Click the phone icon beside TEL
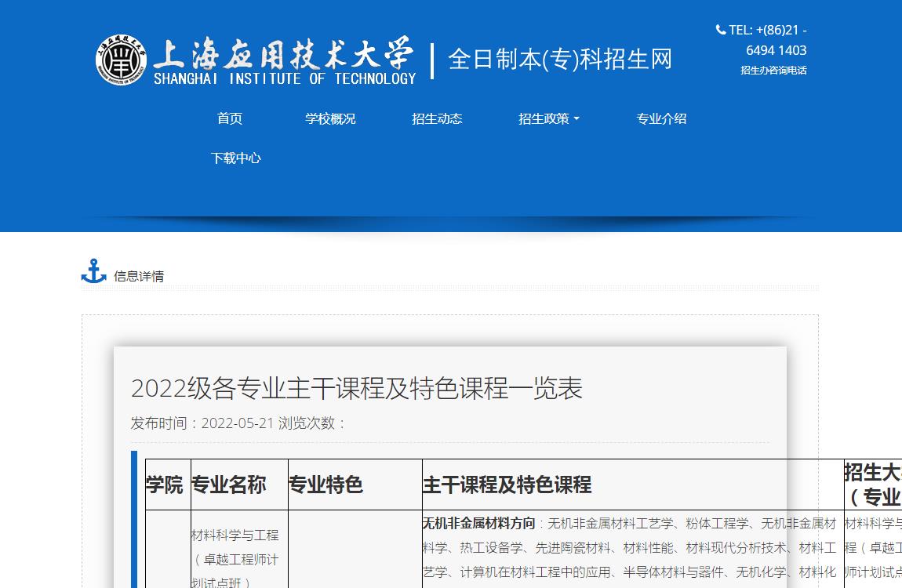 pos(720,30)
